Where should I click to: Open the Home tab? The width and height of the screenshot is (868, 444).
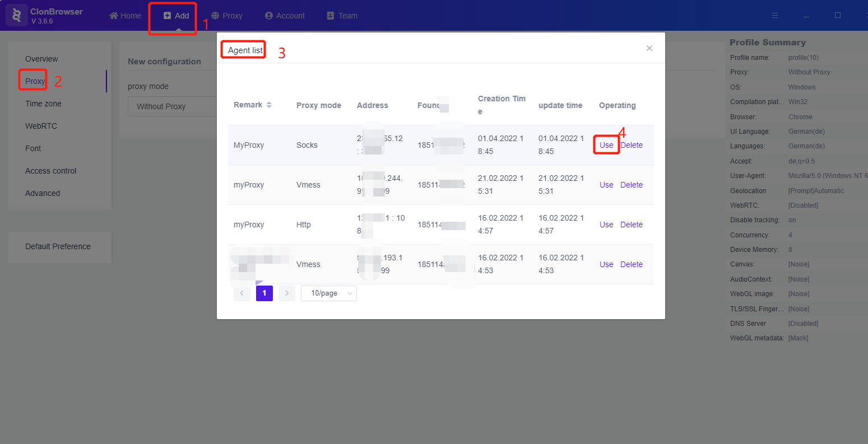click(126, 16)
